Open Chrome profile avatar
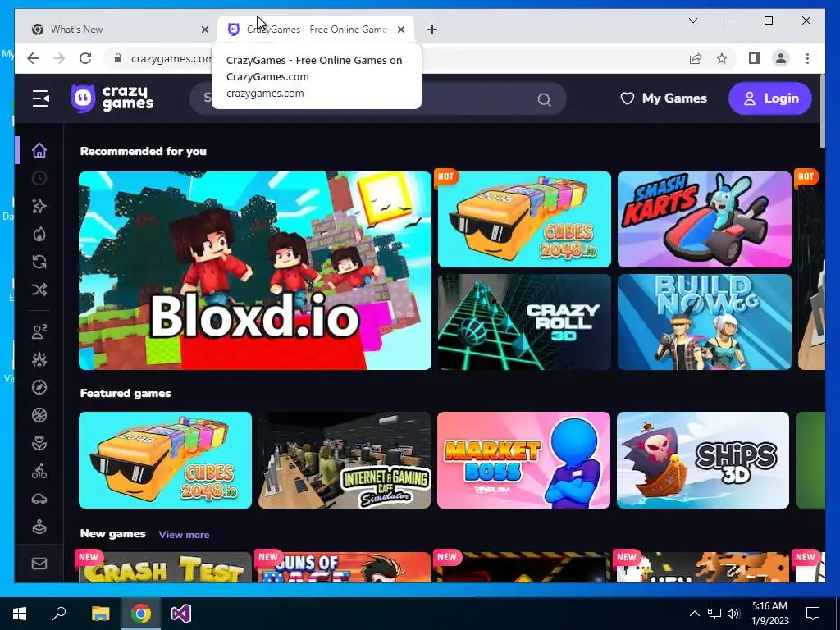Screen dimensions: 840x630 [781, 58]
